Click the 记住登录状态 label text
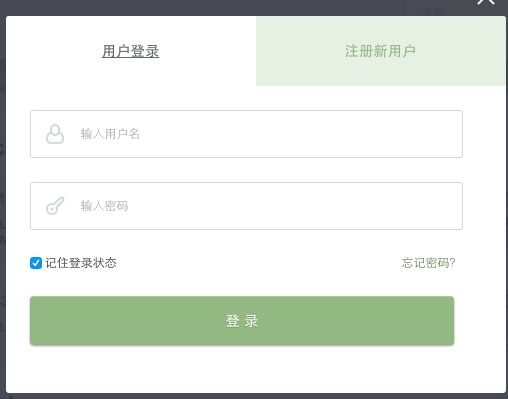Screen dimensions: 508x399 coord(81,263)
